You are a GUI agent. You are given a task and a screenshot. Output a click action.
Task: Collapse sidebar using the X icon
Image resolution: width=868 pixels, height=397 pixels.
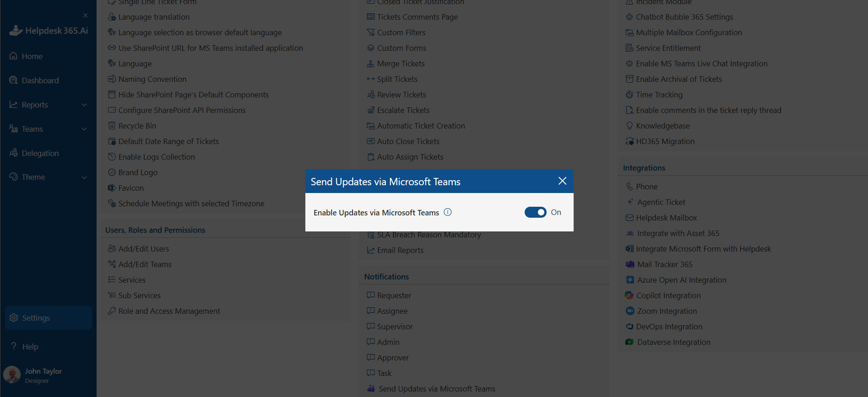[85, 16]
